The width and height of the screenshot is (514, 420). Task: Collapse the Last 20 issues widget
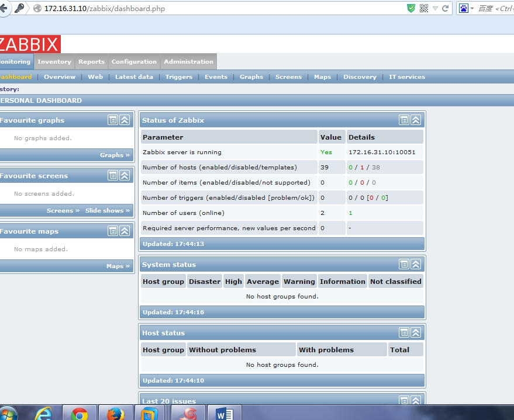[416, 400]
